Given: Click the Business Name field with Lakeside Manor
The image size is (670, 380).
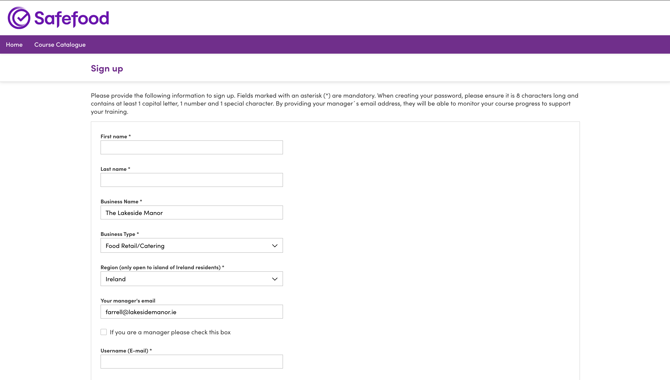Looking at the screenshot, I should click(x=191, y=212).
